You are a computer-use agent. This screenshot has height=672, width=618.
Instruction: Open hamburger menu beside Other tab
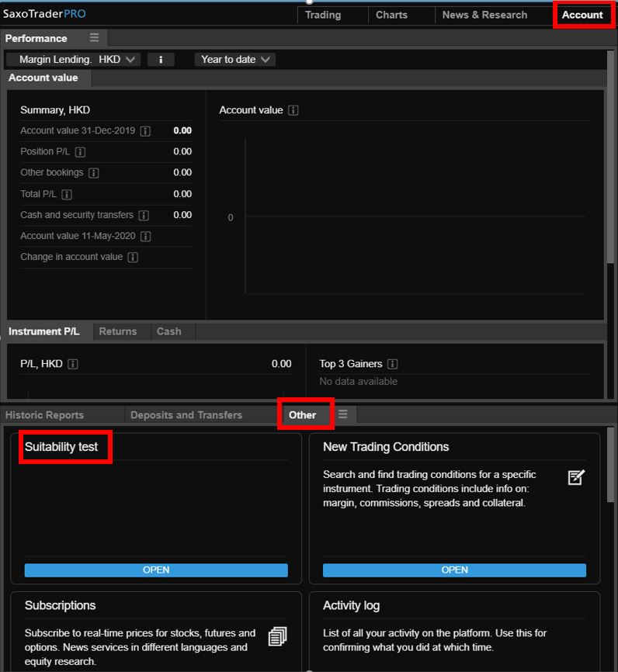342,414
